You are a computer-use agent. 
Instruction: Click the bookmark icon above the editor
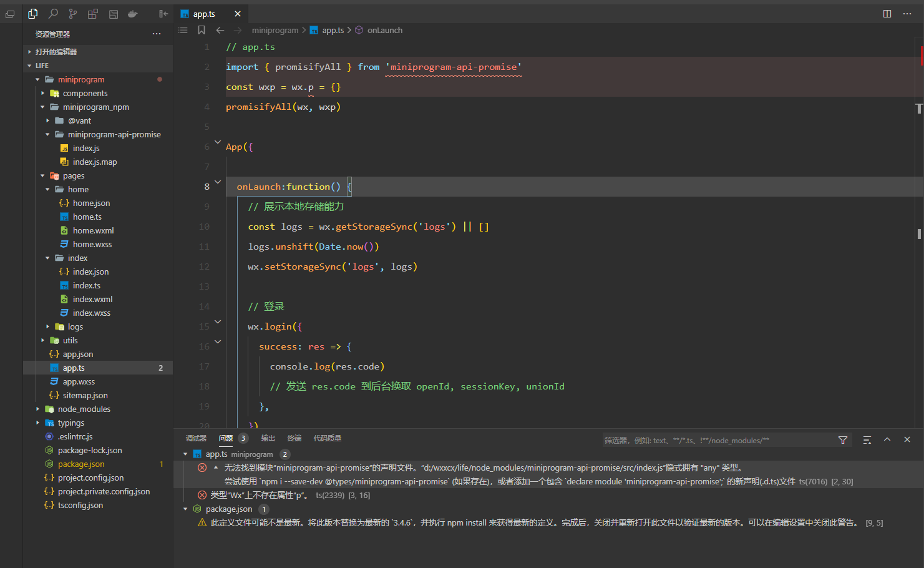pos(202,30)
